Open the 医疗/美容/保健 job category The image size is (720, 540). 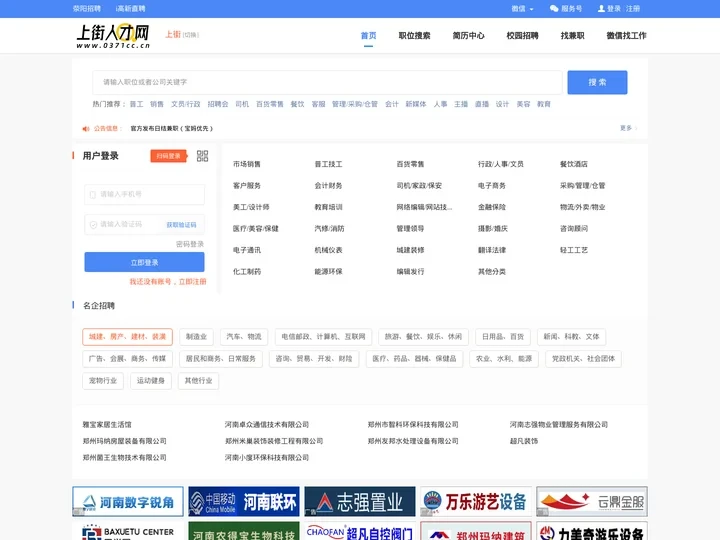[x=255, y=229]
